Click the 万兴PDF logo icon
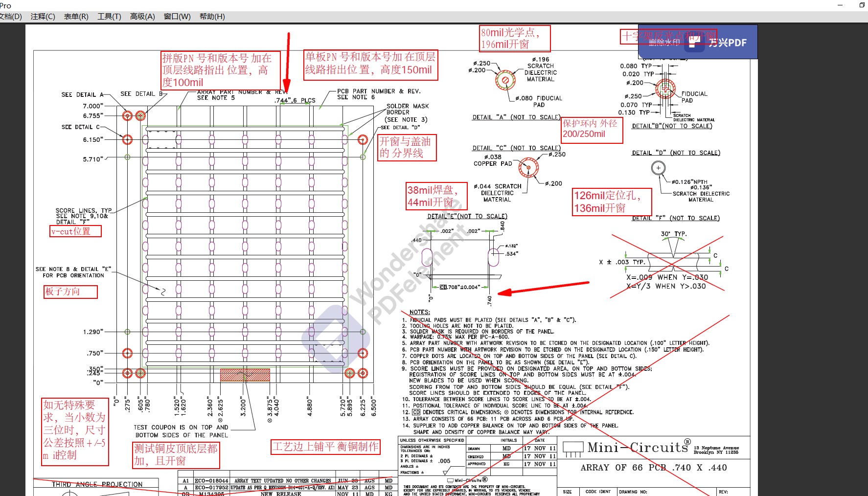 tap(694, 43)
